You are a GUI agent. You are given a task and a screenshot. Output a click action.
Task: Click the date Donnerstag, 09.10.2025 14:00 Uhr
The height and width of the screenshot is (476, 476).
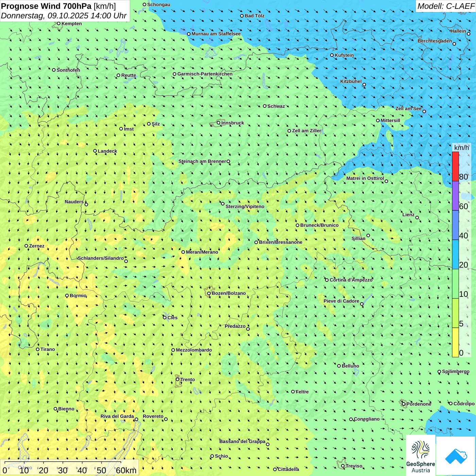[x=64, y=16]
